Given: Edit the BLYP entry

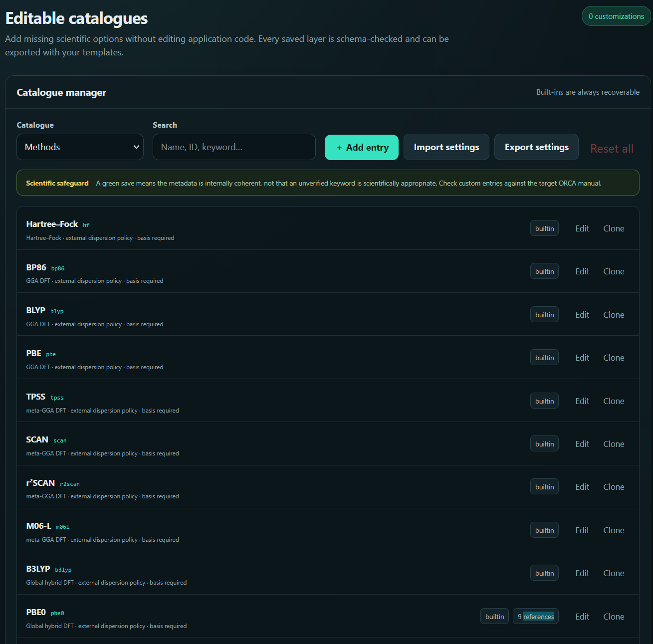Looking at the screenshot, I should (x=582, y=315).
